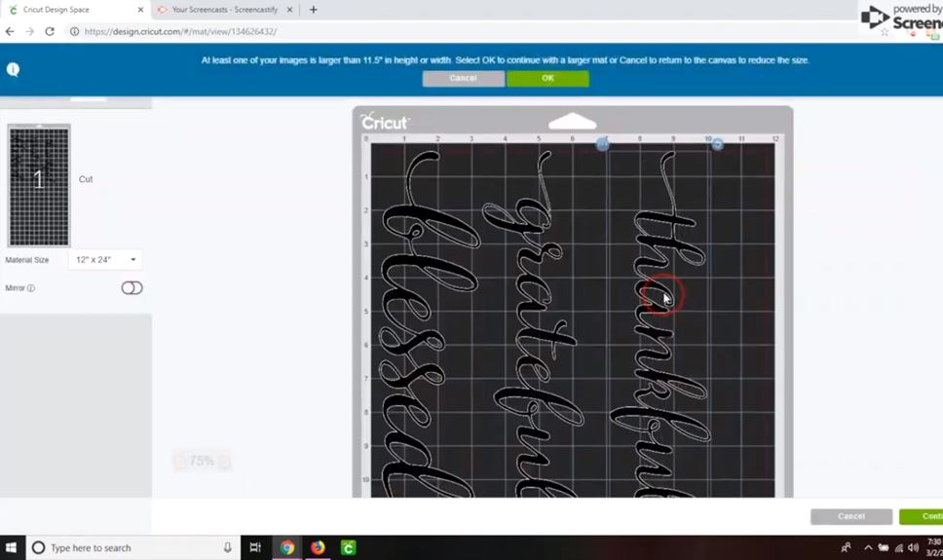The height and width of the screenshot is (560, 943).
Task: Close the Cricut Design Space tab
Action: 140,10
